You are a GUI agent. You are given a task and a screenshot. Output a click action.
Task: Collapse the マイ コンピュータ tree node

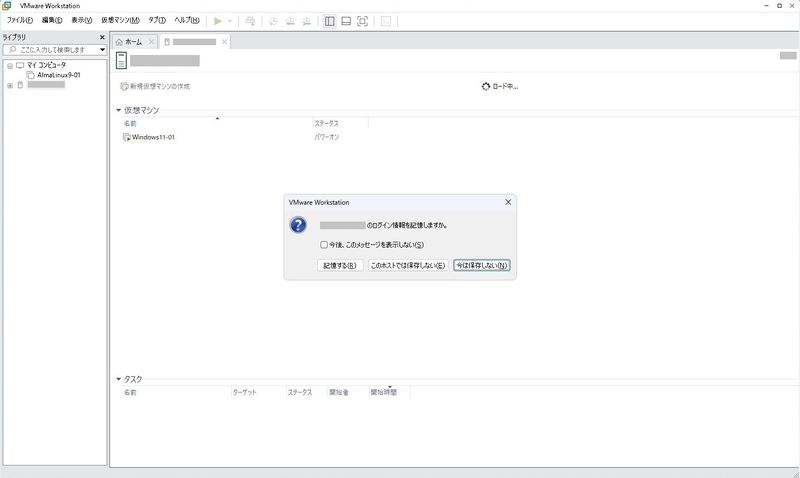coord(10,66)
